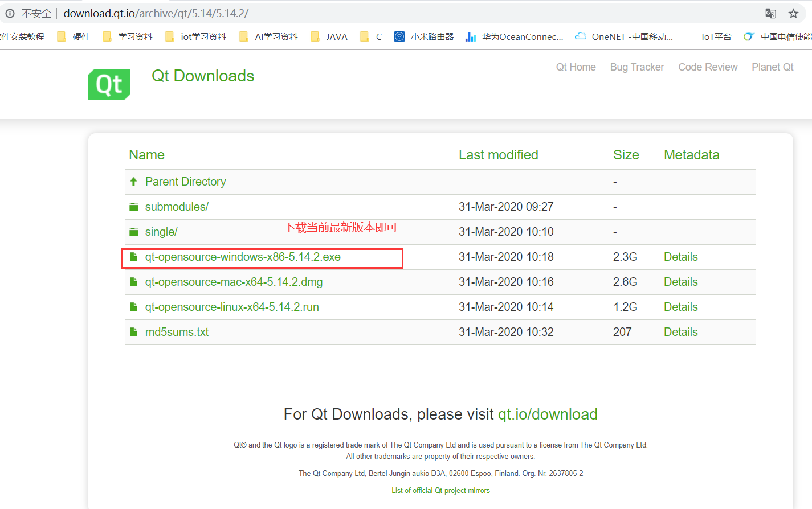Open Google Translate icon in address bar

click(x=770, y=13)
